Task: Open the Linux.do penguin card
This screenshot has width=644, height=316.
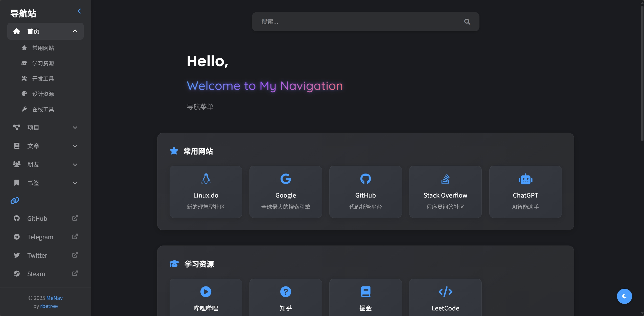Action: click(206, 191)
